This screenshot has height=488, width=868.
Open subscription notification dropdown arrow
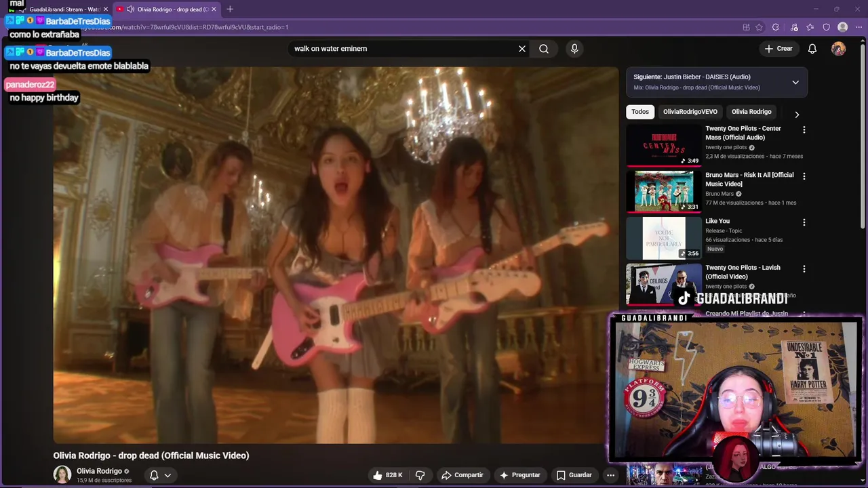click(x=167, y=475)
